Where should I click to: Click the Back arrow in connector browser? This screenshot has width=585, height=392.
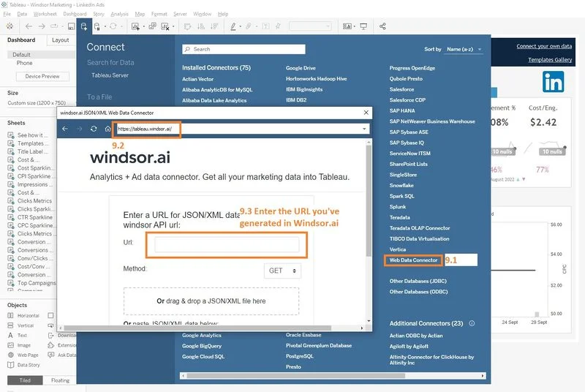coord(65,129)
